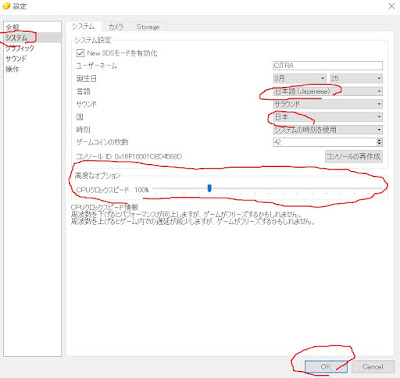Switch to the Storage tab
The image size is (400, 378).
148,27
